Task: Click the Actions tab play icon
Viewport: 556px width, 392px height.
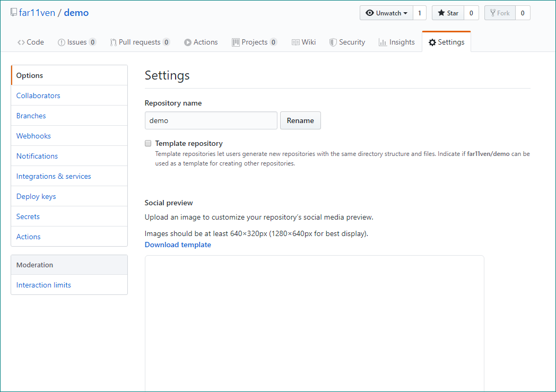Action: [x=188, y=42]
